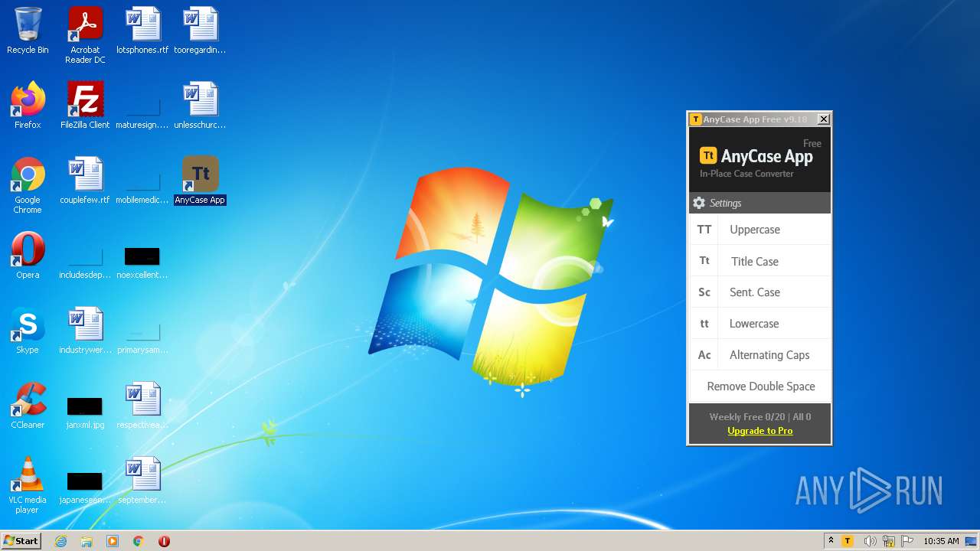Open Action Center flag icon

(907, 541)
